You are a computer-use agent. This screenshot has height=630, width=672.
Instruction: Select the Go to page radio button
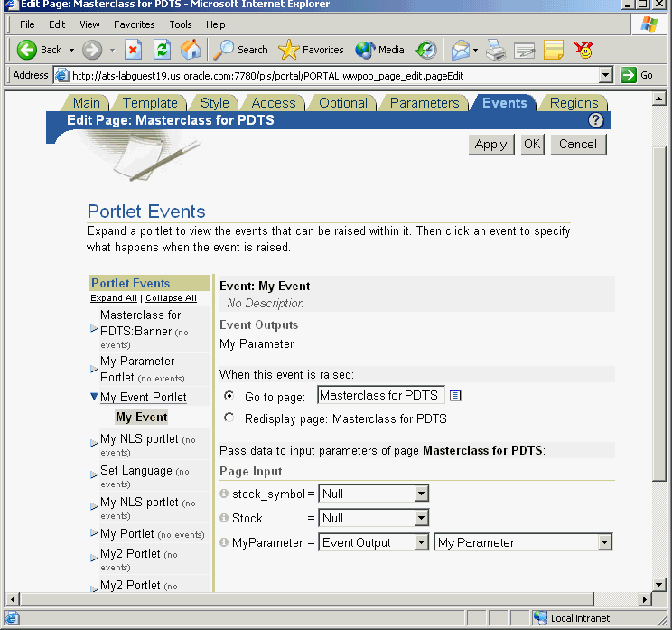(x=229, y=395)
